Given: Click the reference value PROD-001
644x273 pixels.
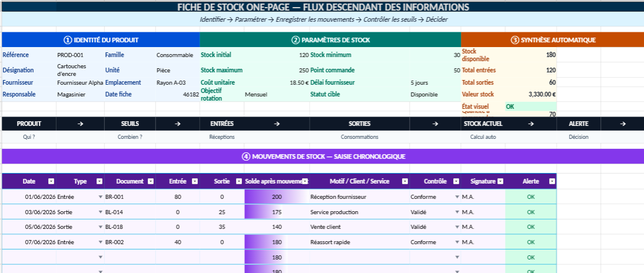Looking at the screenshot, I should click(80, 55).
